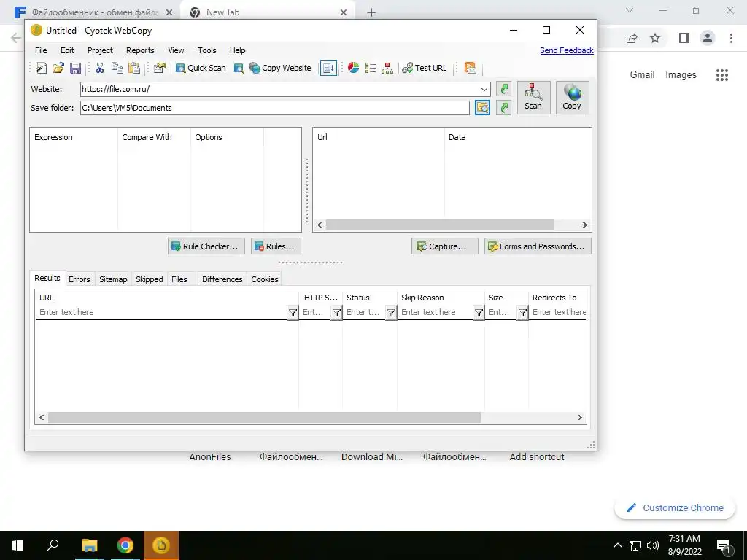The image size is (747, 560).
Task: Switch to the Sitemap tab
Action: point(113,279)
